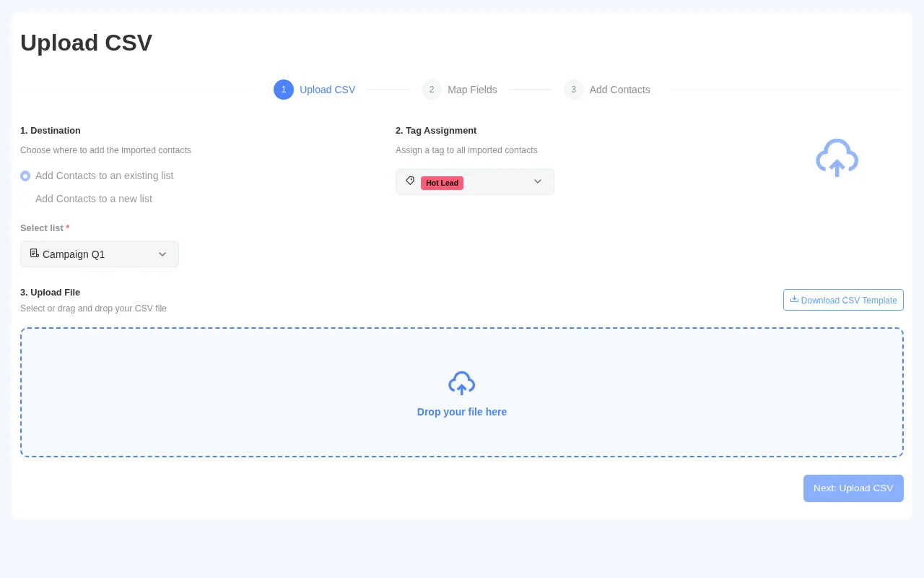Open the Add Contacts step

619,90
